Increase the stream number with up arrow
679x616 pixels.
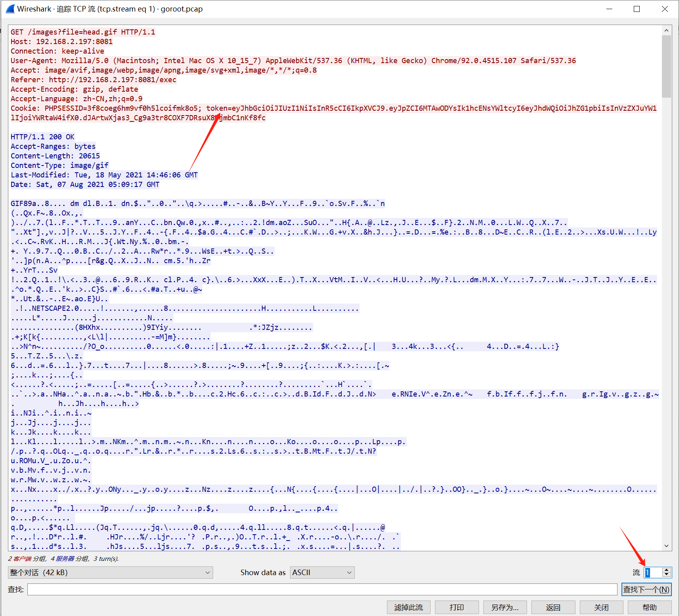coord(667,570)
